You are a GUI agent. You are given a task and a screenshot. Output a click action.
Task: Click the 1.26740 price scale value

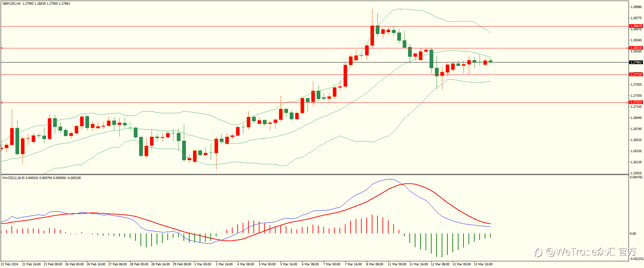click(636, 129)
